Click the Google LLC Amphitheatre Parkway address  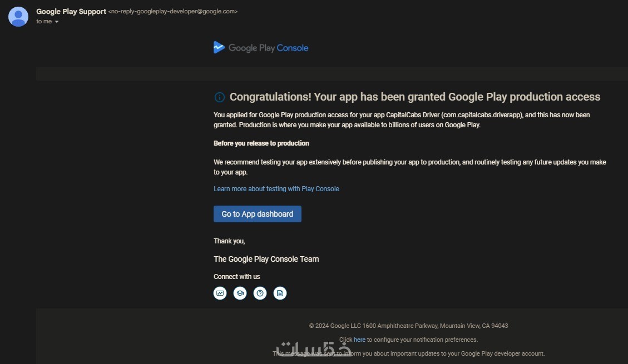408,326
